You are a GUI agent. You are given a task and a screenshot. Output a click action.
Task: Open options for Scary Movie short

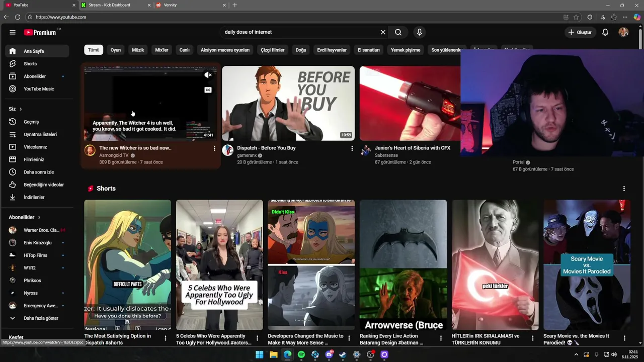pyautogui.click(x=624, y=338)
